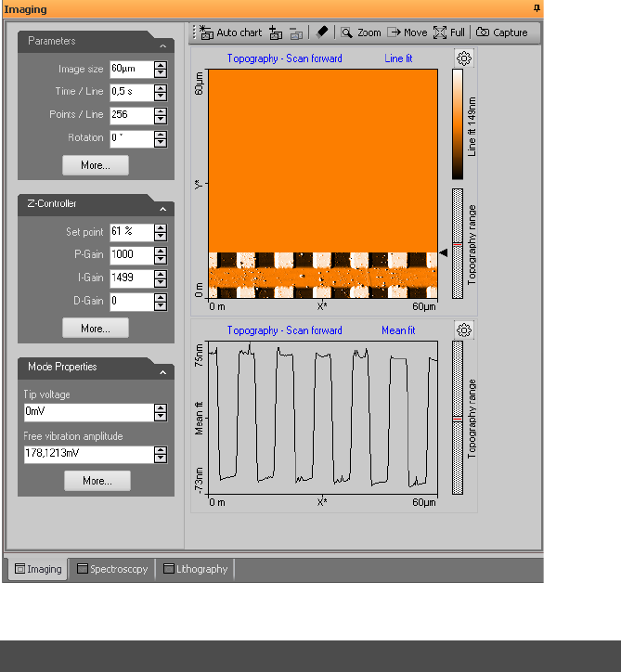621x672 pixels.
Task: Click the black scan line marker arrow
Action: click(x=444, y=252)
